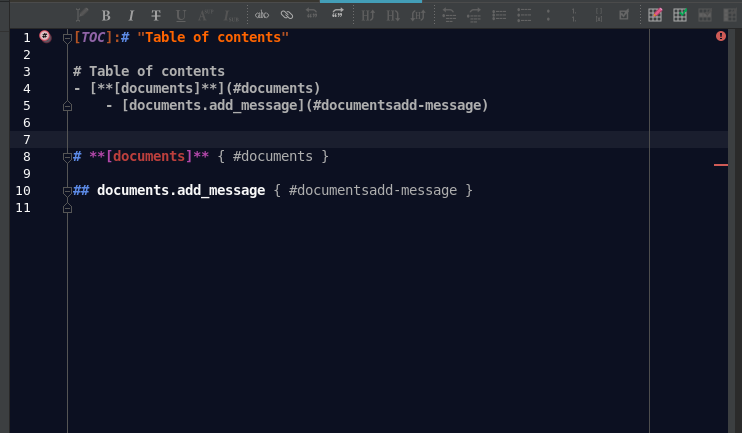Click the { #documentsadd-message } anchor on line 10
742x433 pixels.
pos(373,191)
